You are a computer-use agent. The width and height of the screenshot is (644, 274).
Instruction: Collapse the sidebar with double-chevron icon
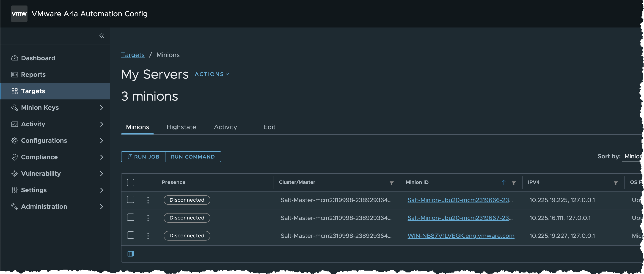[102, 36]
